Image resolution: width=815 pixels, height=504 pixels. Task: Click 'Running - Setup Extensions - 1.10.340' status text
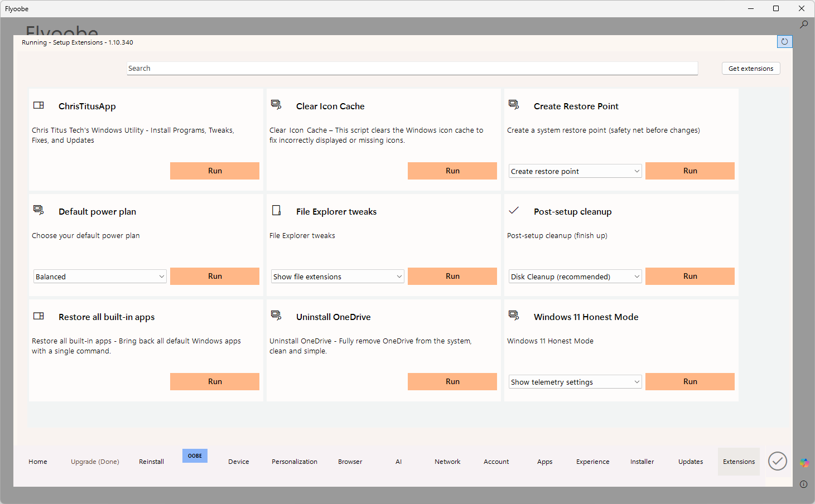78,42
